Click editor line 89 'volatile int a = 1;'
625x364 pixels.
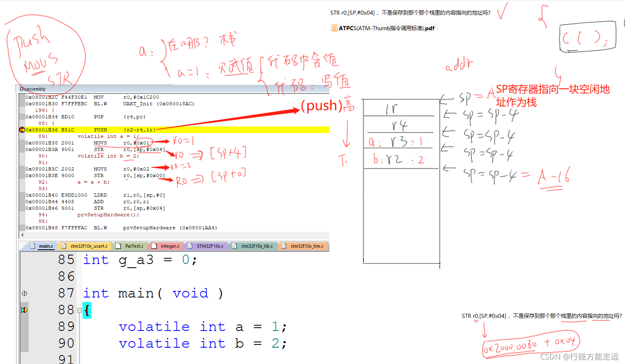pyautogui.click(x=203, y=327)
